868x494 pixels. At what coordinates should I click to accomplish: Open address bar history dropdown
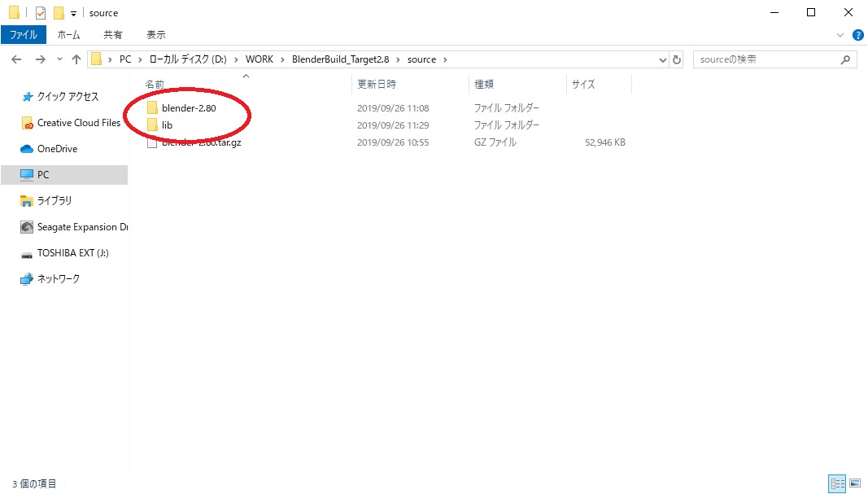(x=663, y=59)
